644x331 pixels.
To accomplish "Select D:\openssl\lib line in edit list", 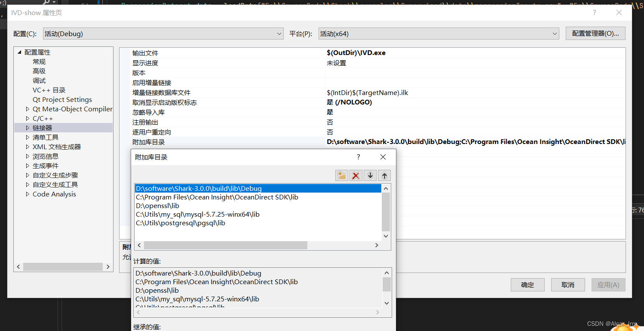I will point(258,205).
